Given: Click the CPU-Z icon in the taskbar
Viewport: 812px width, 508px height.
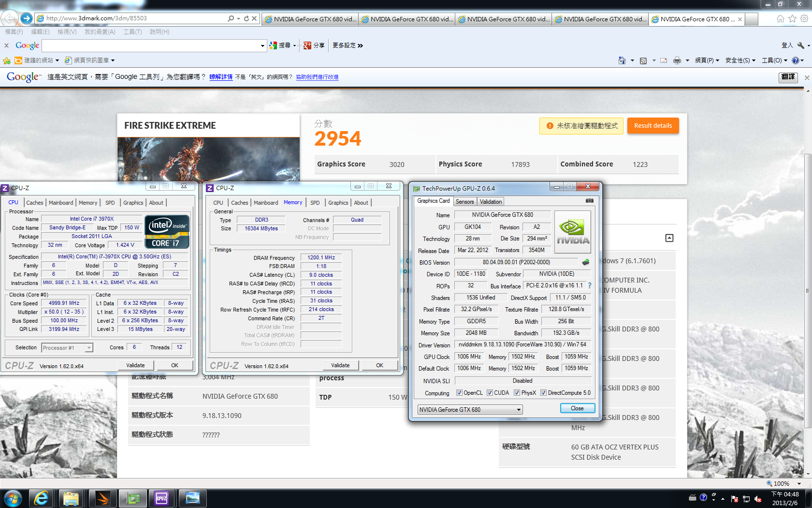Looking at the screenshot, I should pyautogui.click(x=161, y=498).
